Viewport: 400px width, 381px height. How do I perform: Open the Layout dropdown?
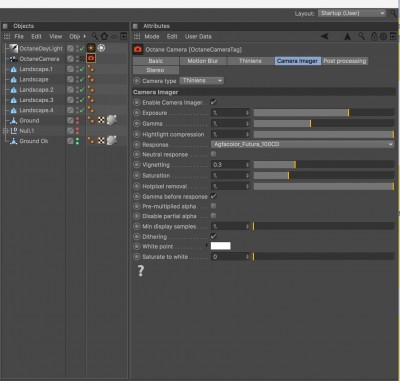coord(352,13)
